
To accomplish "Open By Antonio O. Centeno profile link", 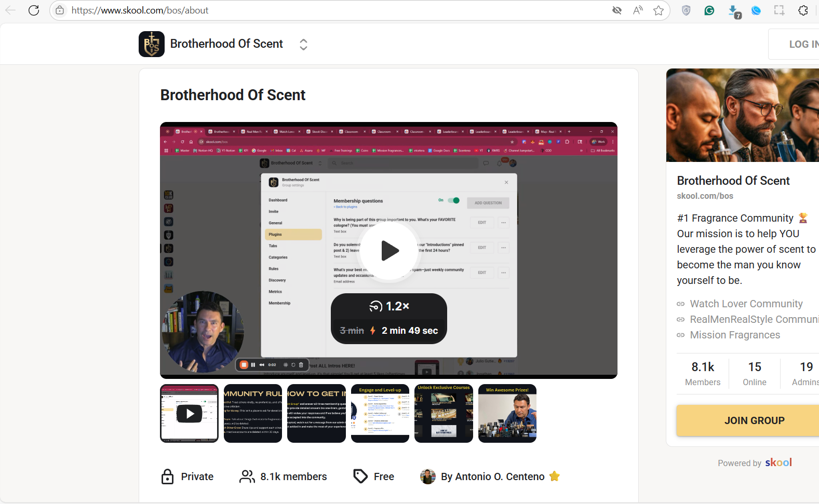I will click(492, 476).
